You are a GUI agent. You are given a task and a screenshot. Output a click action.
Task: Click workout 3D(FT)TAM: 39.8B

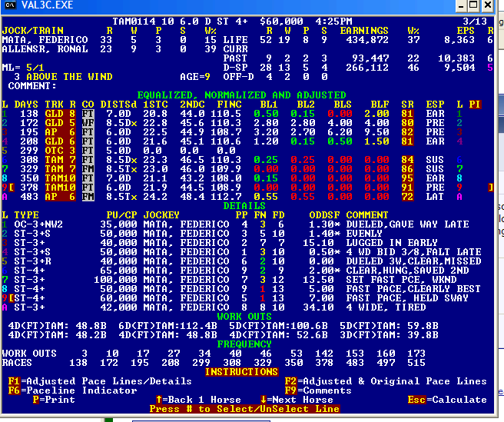tap(389, 335)
